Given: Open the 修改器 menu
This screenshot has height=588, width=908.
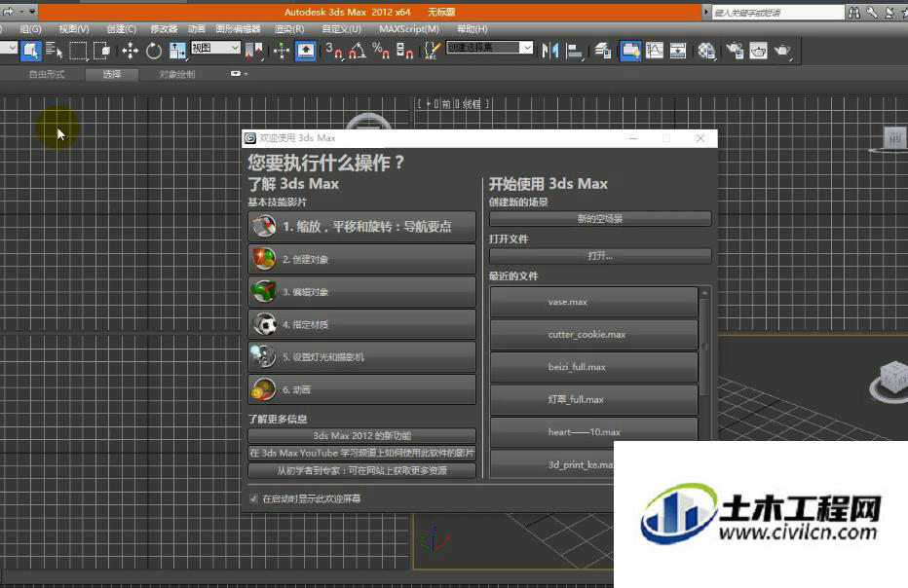Looking at the screenshot, I should [164, 29].
